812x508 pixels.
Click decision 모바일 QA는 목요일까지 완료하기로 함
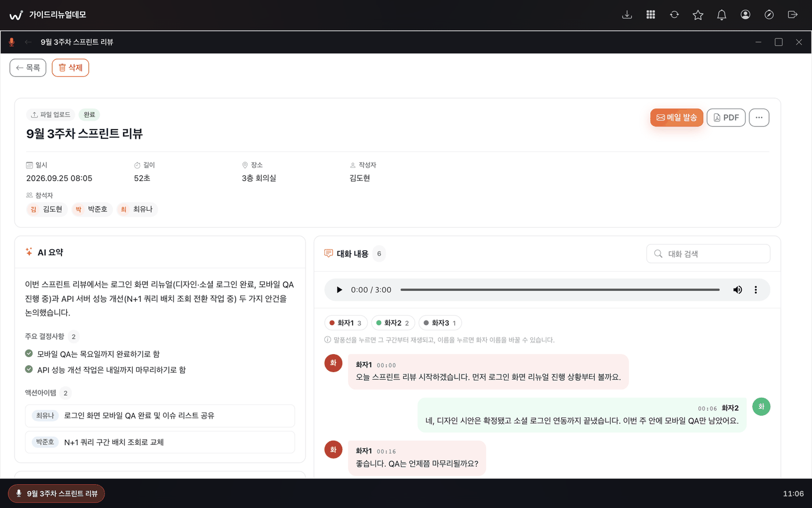tap(98, 354)
